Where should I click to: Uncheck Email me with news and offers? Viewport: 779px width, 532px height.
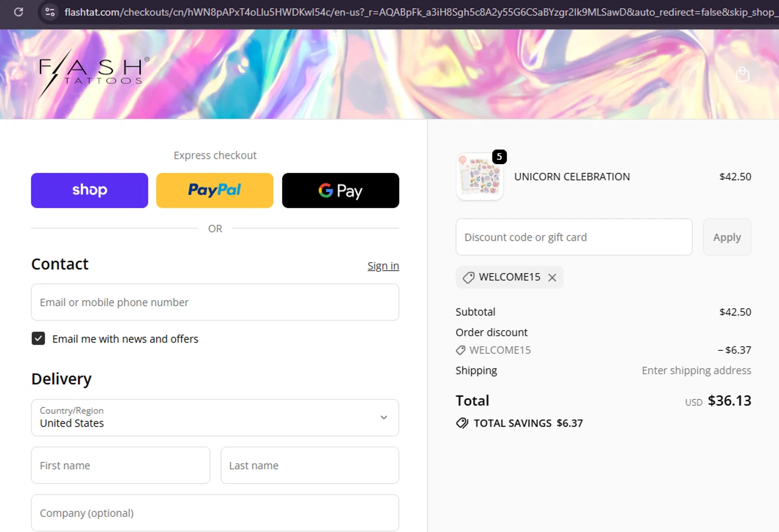click(x=38, y=338)
